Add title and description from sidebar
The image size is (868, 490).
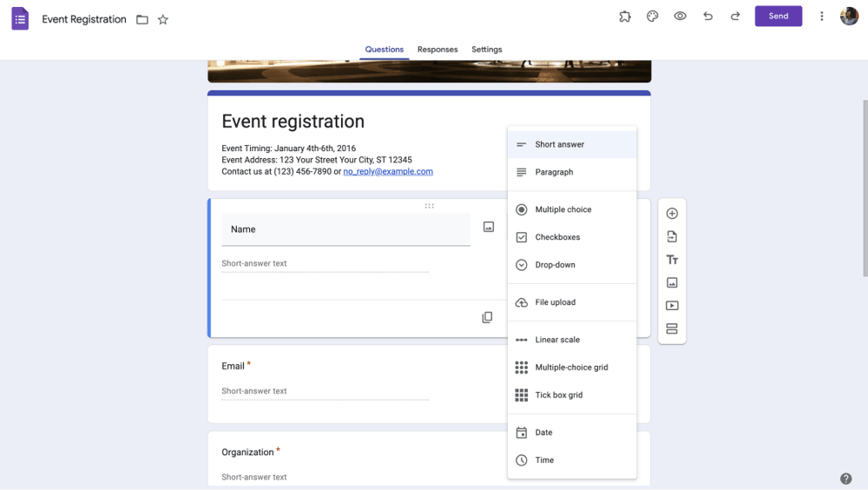(x=672, y=260)
